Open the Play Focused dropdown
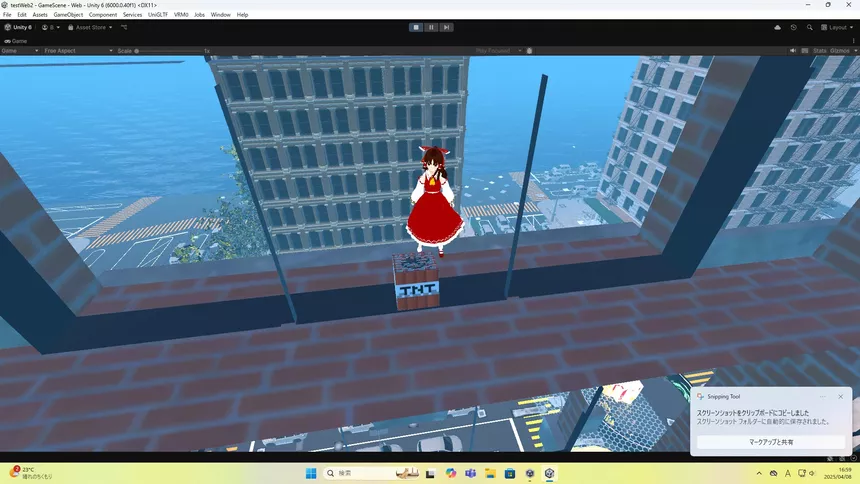 tap(498, 50)
